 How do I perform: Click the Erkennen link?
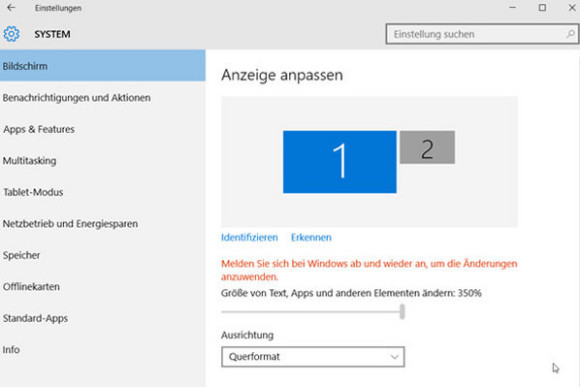(311, 237)
